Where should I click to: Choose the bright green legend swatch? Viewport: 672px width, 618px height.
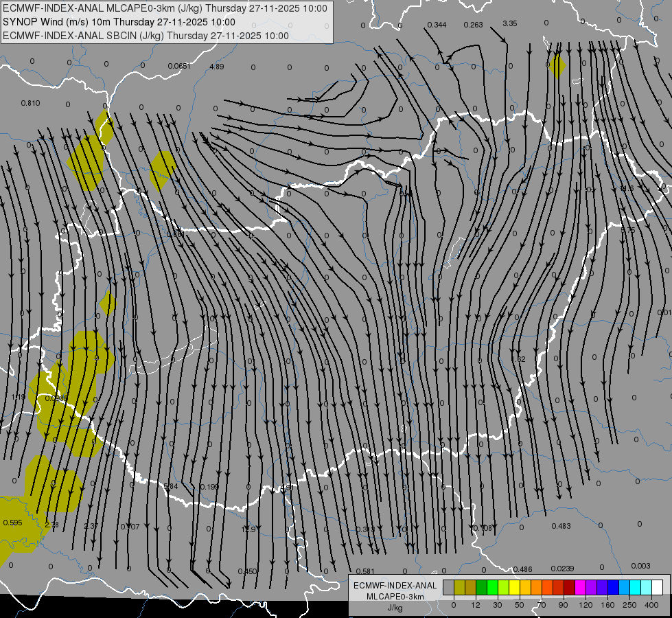click(x=492, y=587)
